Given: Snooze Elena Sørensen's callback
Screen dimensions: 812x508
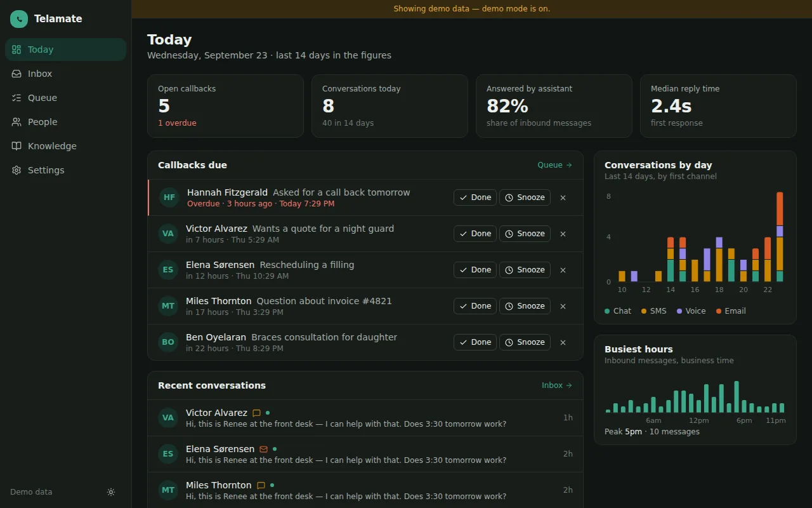Looking at the screenshot, I should click(525, 270).
